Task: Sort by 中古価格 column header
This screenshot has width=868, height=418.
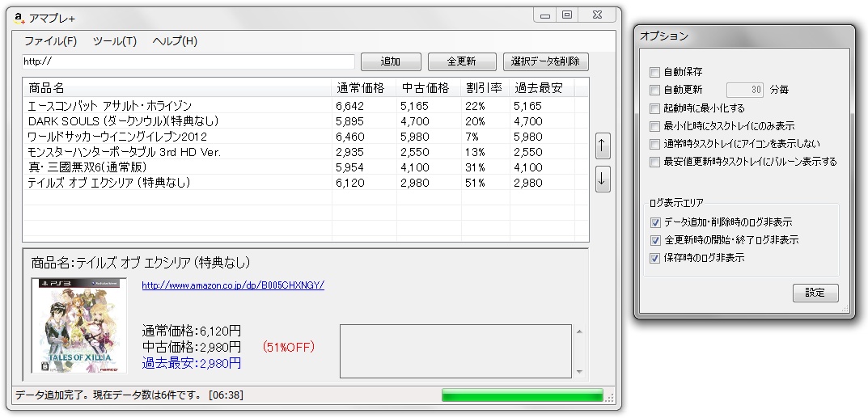Action: click(429, 88)
